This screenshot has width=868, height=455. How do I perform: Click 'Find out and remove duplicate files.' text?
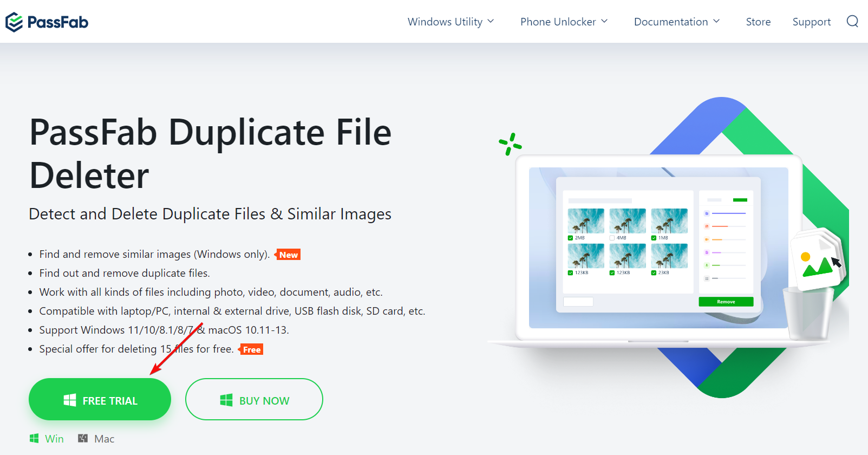[x=125, y=273]
